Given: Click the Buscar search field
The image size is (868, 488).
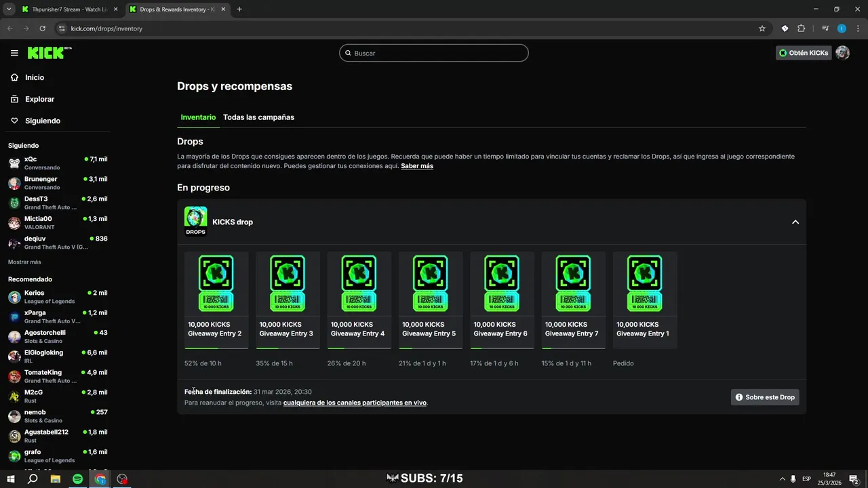Looking at the screenshot, I should coord(434,53).
